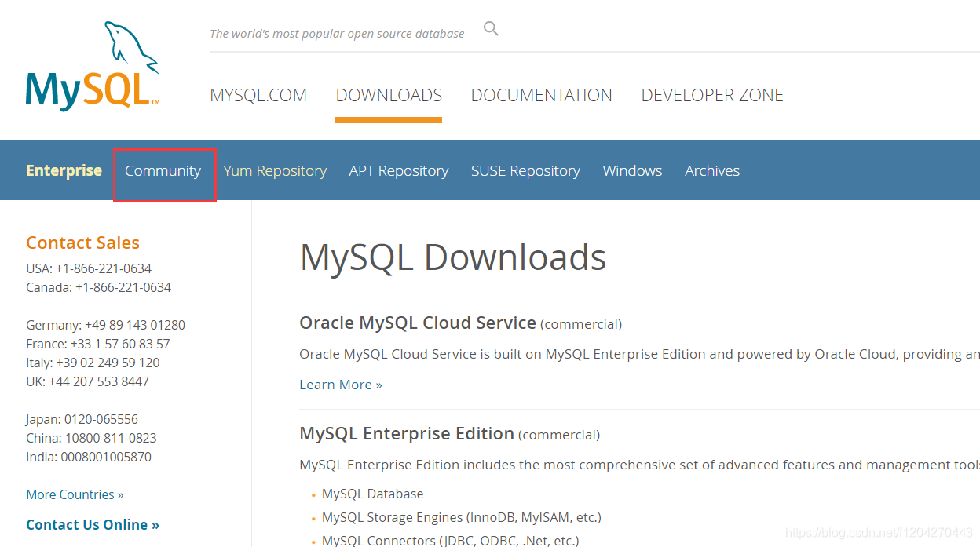Open the DEVELOPER ZONE tab
The height and width of the screenshot is (547, 980).
point(712,95)
